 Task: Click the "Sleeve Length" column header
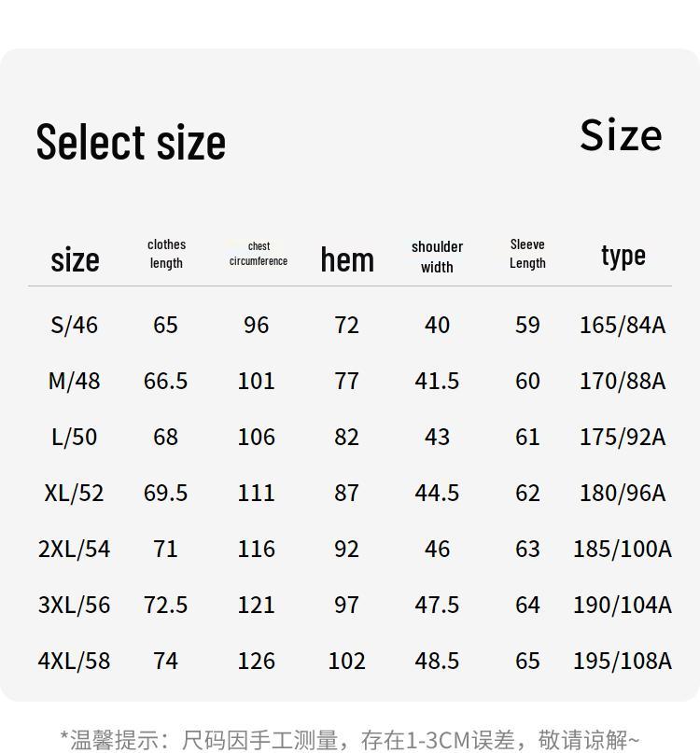[527, 254]
